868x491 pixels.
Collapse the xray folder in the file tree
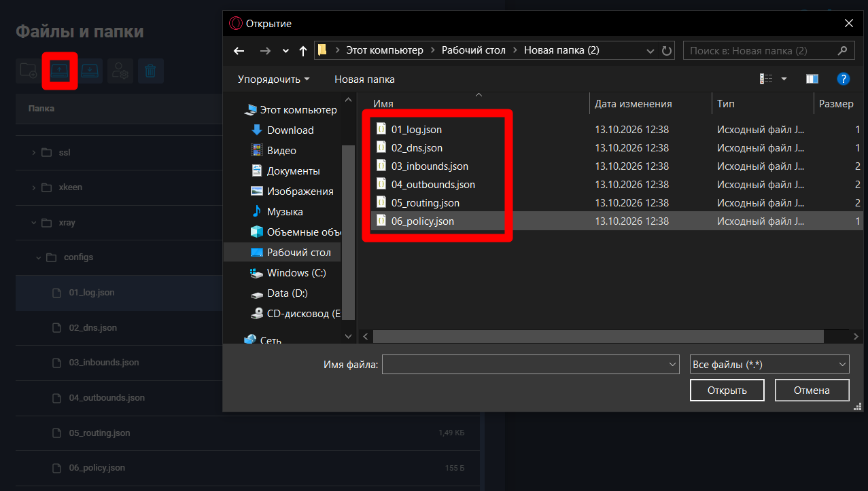(x=34, y=223)
